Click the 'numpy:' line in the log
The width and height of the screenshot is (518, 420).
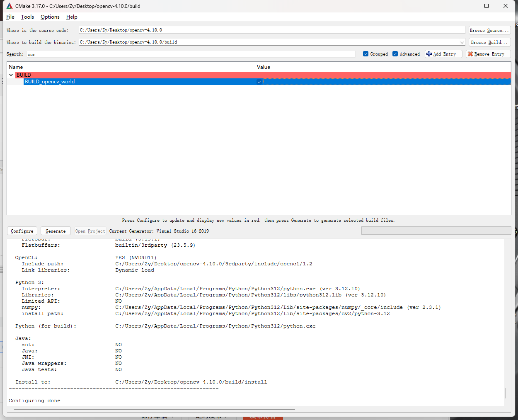pyautogui.click(x=231, y=307)
